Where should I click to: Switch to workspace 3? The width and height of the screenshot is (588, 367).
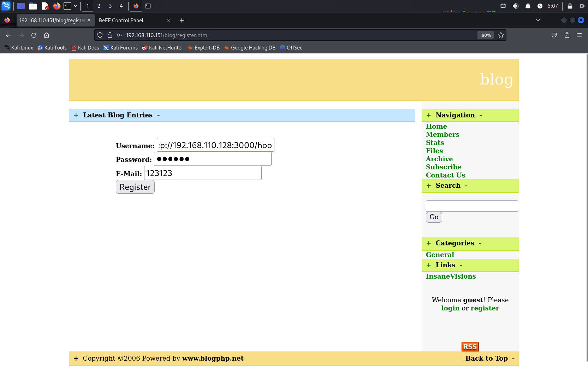click(110, 6)
